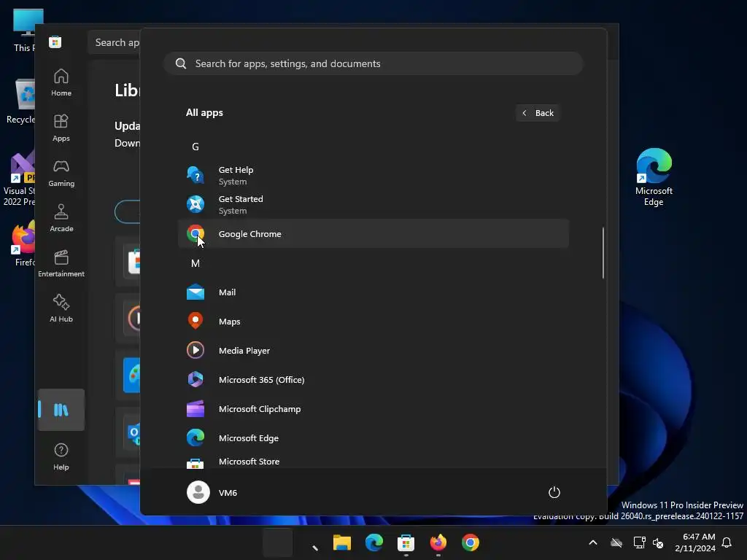Screen dimensions: 747x560
Task: Click the muted volume tray icon
Action: click(x=659, y=542)
